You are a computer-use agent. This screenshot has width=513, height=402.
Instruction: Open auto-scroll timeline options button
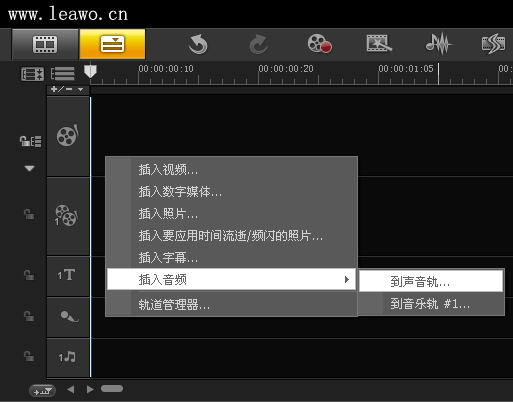42,391
